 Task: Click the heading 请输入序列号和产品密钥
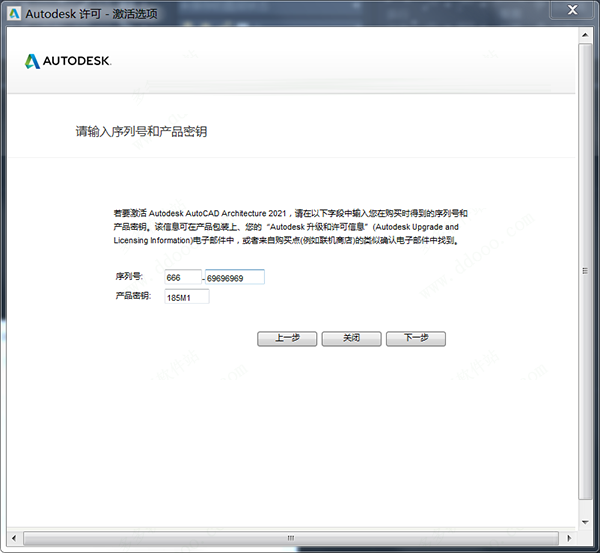[x=141, y=132]
